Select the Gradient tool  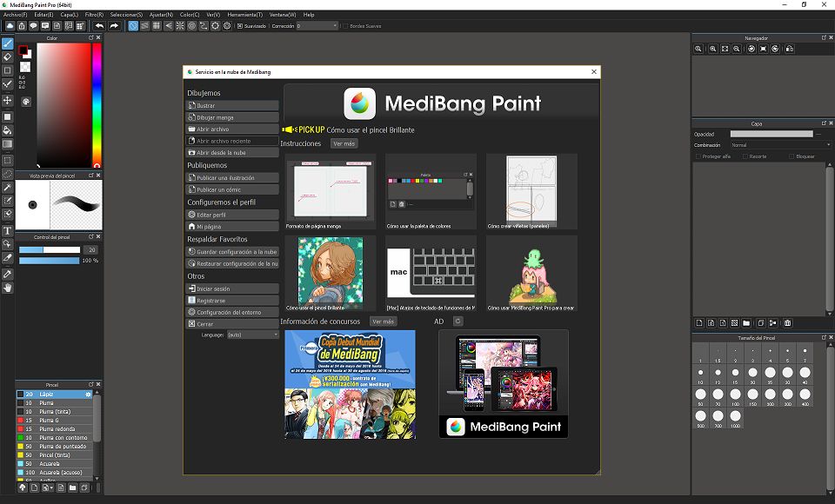pyautogui.click(x=8, y=143)
